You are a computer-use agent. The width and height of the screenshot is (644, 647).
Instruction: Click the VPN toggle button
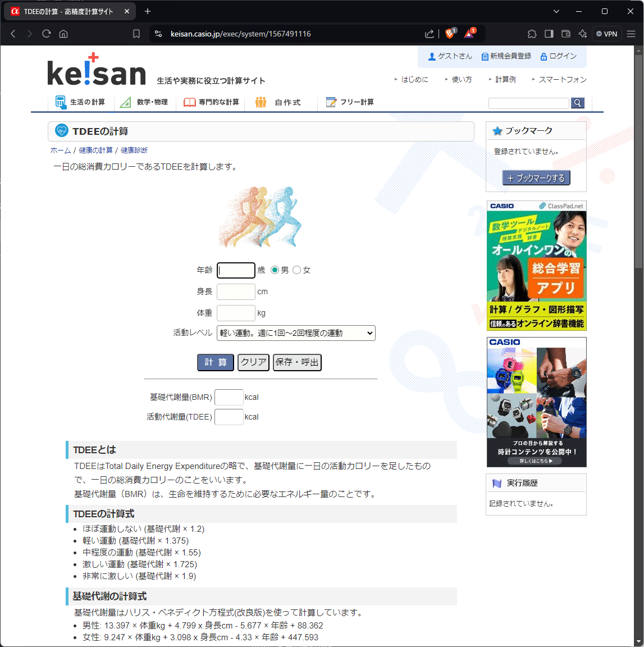606,34
